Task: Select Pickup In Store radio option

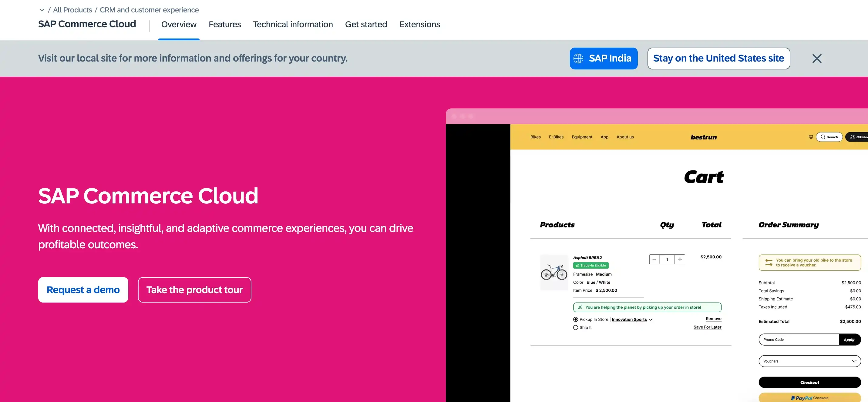Action: click(x=575, y=319)
